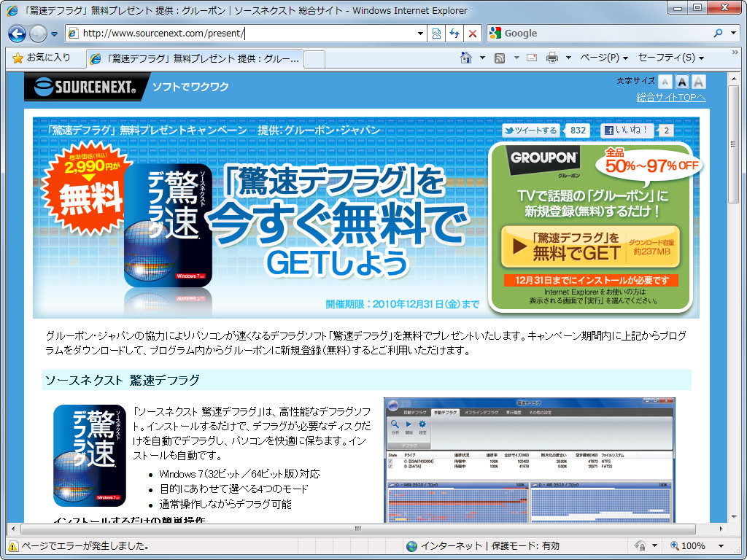Image resolution: width=747 pixels, height=560 pixels.
Task: Open the セーフティ(S) dropdown
Action: [667, 57]
